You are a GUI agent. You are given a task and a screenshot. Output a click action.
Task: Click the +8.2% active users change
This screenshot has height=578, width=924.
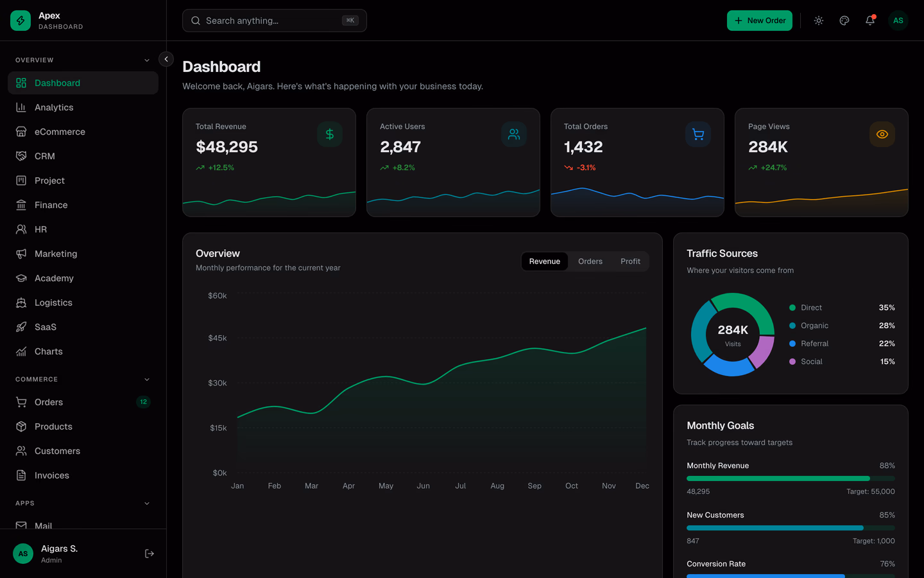click(397, 168)
